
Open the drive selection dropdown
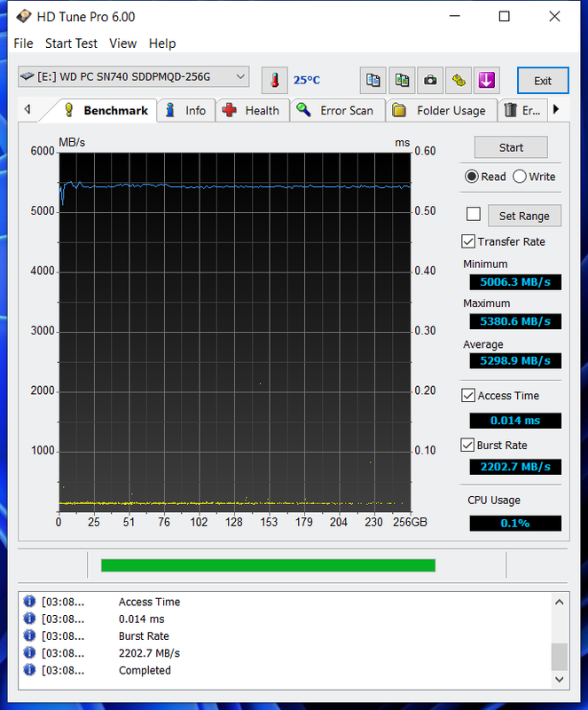134,76
